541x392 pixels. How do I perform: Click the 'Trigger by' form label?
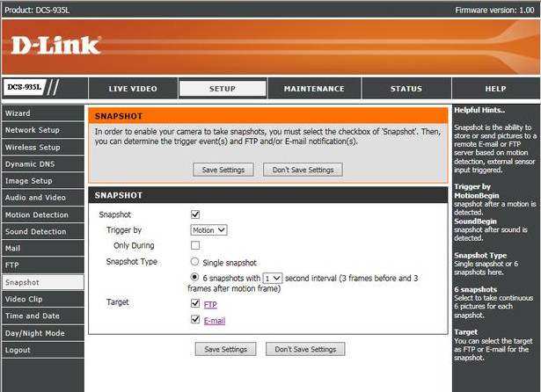click(x=124, y=230)
